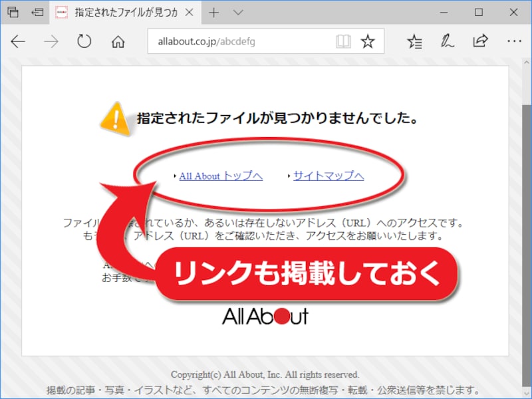
Task: Open the browser home page
Action: [118, 41]
